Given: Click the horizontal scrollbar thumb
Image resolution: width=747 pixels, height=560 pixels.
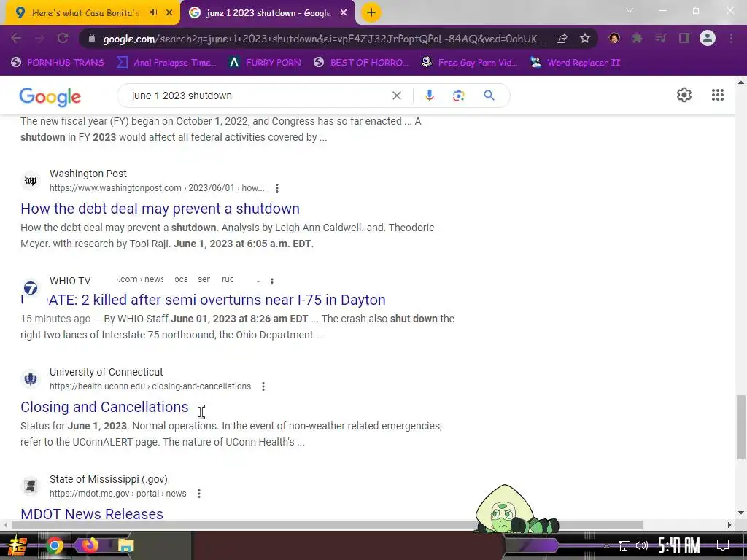Looking at the screenshot, I should (327, 525).
